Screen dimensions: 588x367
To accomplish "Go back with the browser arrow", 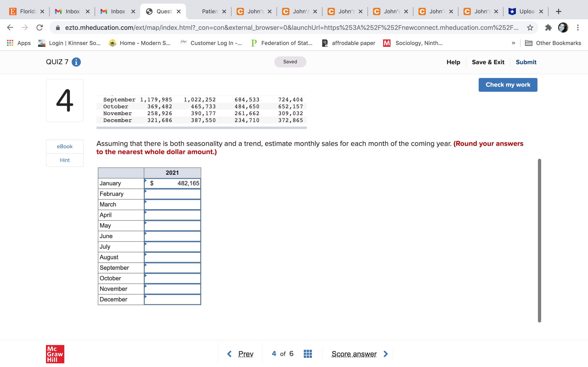I will click(x=10, y=28).
